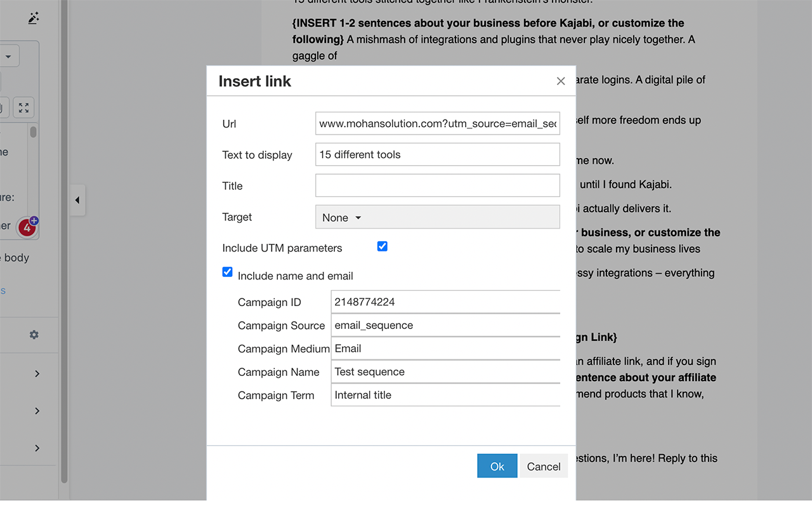Expand the first chevron in the sidebar

pyautogui.click(x=37, y=374)
